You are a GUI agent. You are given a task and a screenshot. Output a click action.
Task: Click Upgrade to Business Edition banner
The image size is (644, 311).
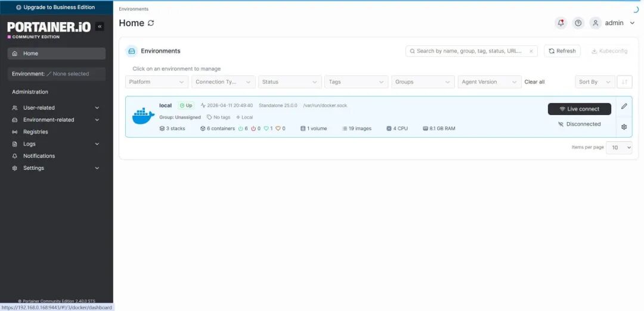click(56, 7)
